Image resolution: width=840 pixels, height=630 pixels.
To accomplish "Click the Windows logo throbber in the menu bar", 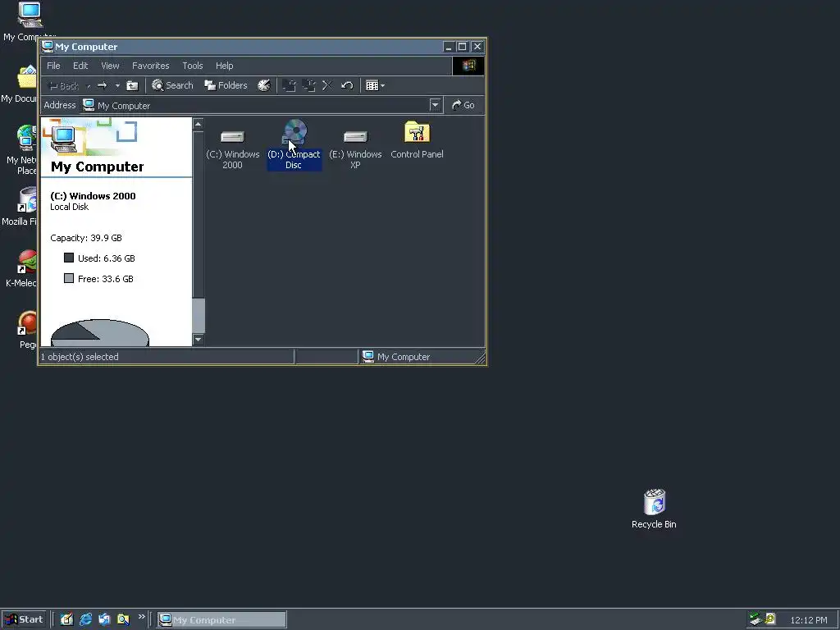I will [468, 66].
